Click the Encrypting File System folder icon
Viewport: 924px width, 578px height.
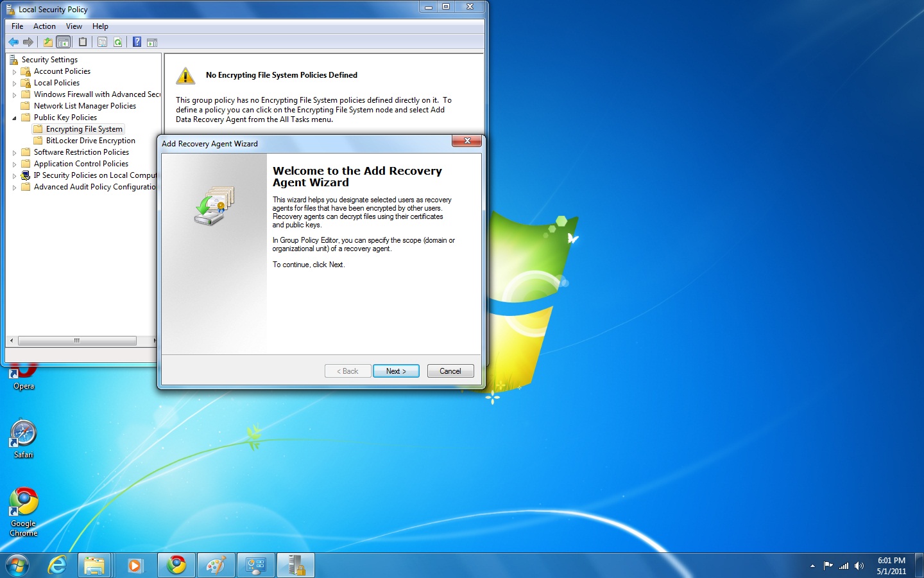[38, 129]
